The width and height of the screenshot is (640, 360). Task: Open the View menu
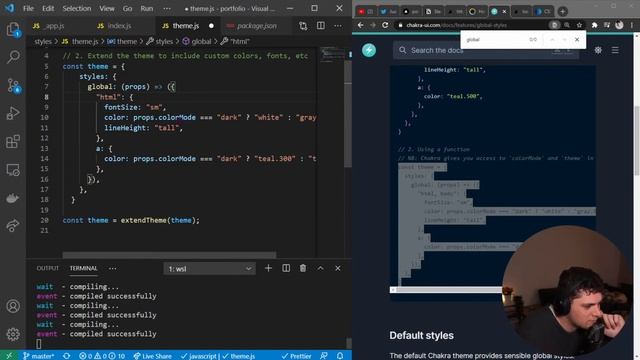click(107, 8)
